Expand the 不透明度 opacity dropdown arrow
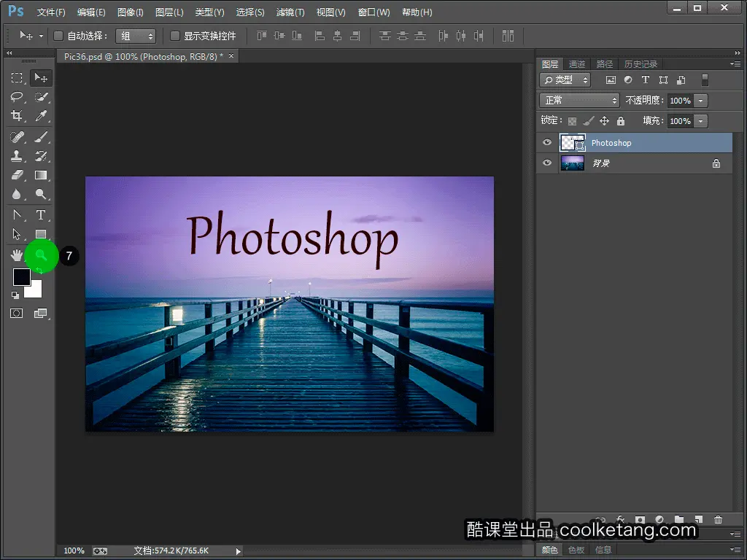This screenshot has height=560, width=747. coord(701,101)
